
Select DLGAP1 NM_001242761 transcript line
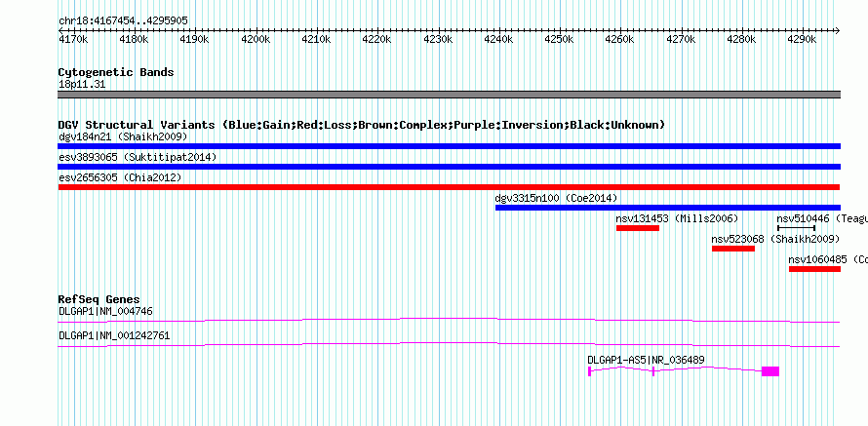(449, 345)
